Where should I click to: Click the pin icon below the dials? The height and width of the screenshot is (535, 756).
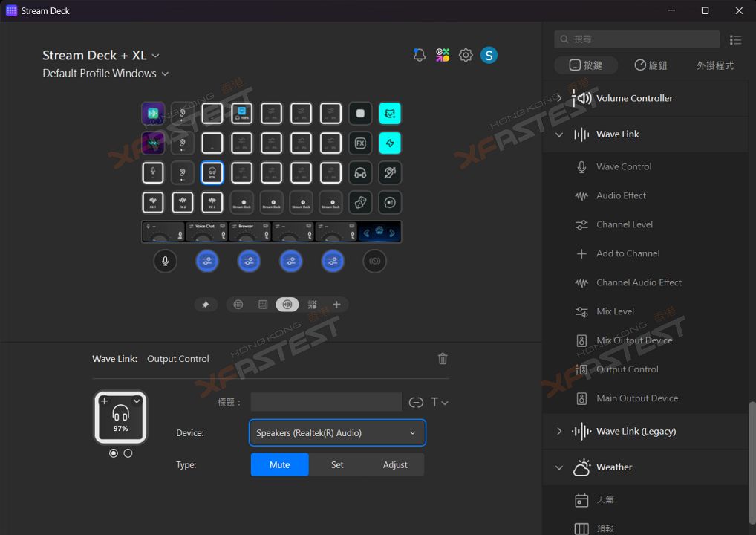[x=206, y=305]
